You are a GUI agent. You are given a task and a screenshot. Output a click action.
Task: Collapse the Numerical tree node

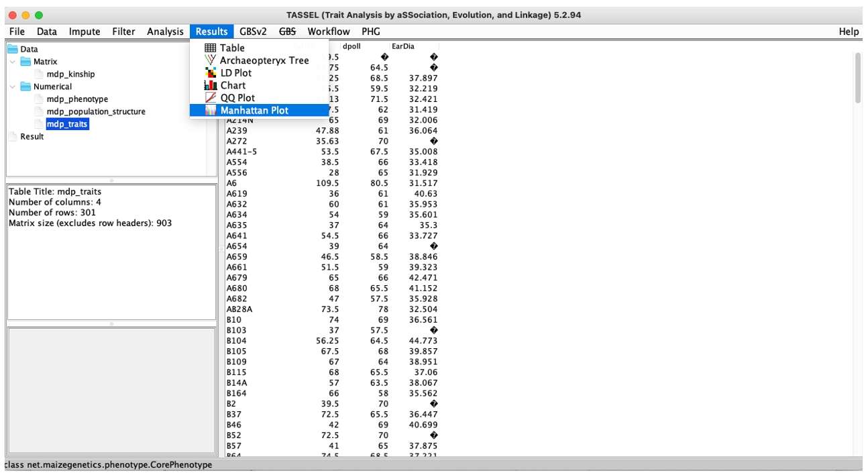(13, 87)
